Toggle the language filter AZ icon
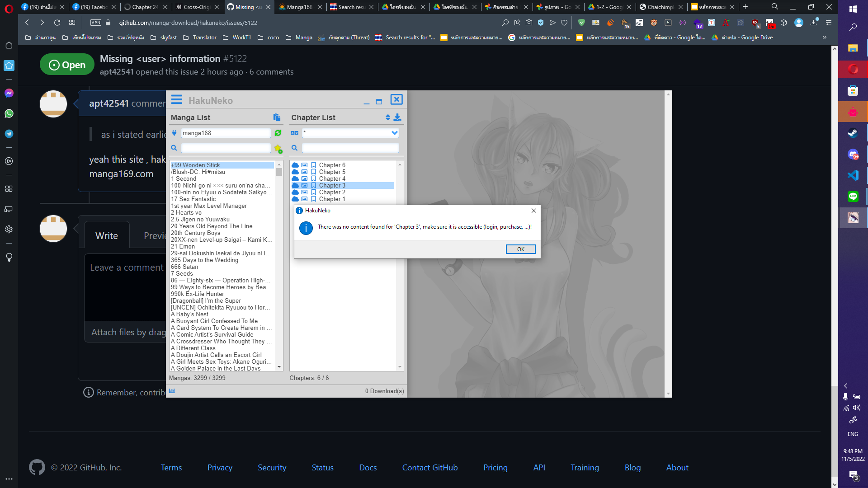This screenshot has height=488, width=868. (x=294, y=133)
